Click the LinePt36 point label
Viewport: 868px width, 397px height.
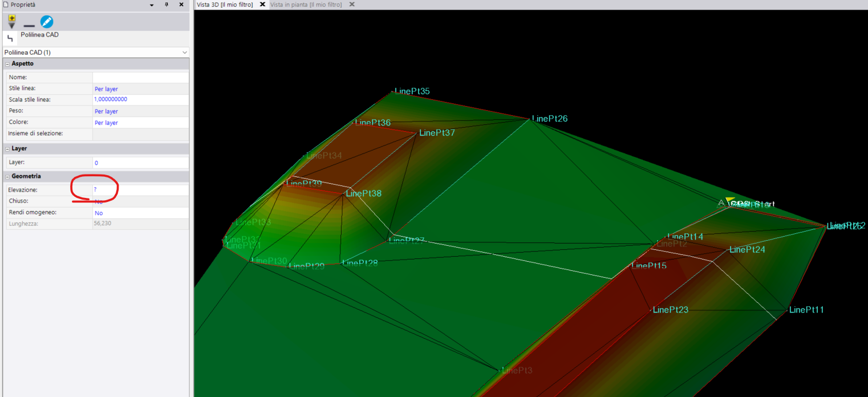[x=372, y=123]
